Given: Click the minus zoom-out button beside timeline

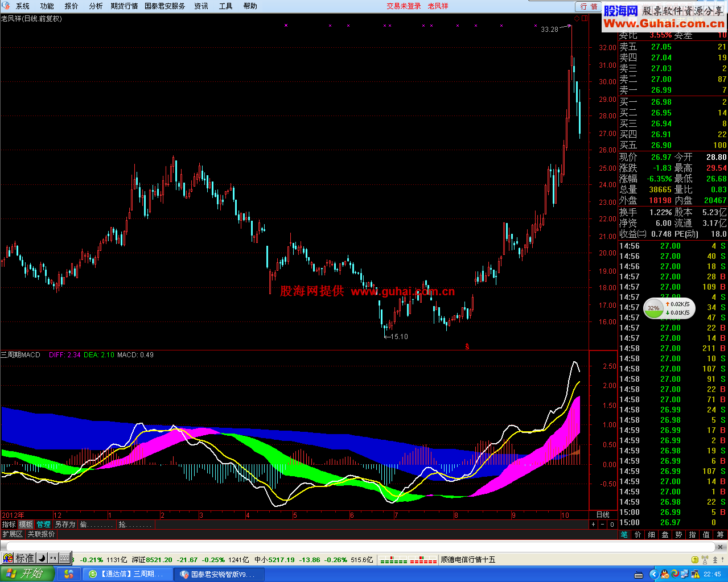Looking at the screenshot, I should pos(603,524).
